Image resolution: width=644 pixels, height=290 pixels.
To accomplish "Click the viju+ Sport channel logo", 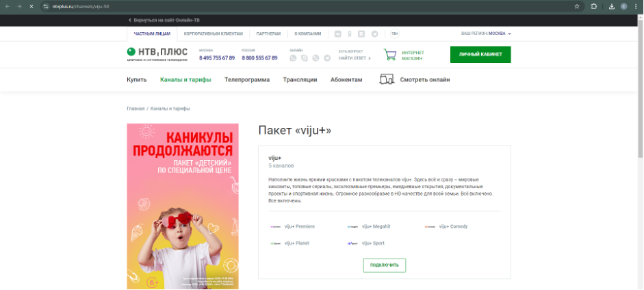I will tap(353, 243).
